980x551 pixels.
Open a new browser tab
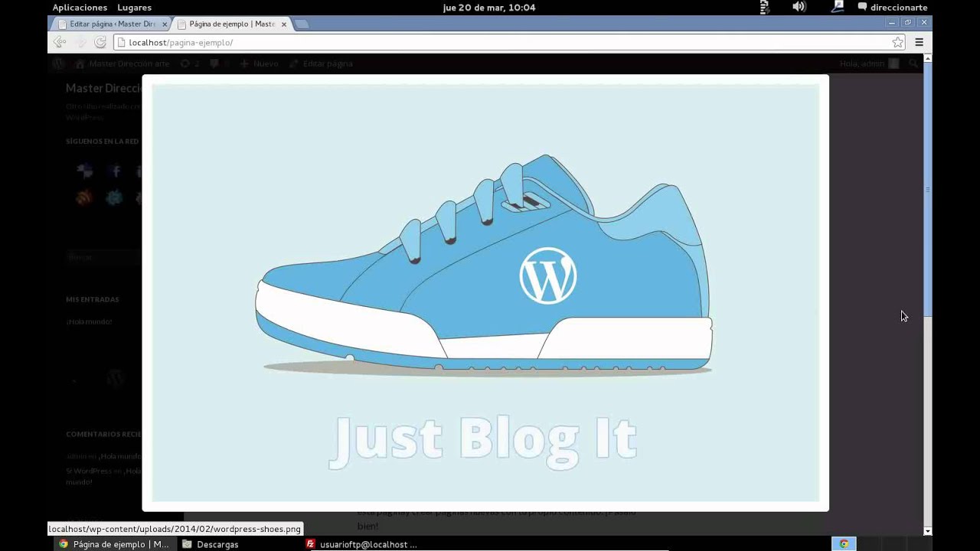pyautogui.click(x=302, y=24)
